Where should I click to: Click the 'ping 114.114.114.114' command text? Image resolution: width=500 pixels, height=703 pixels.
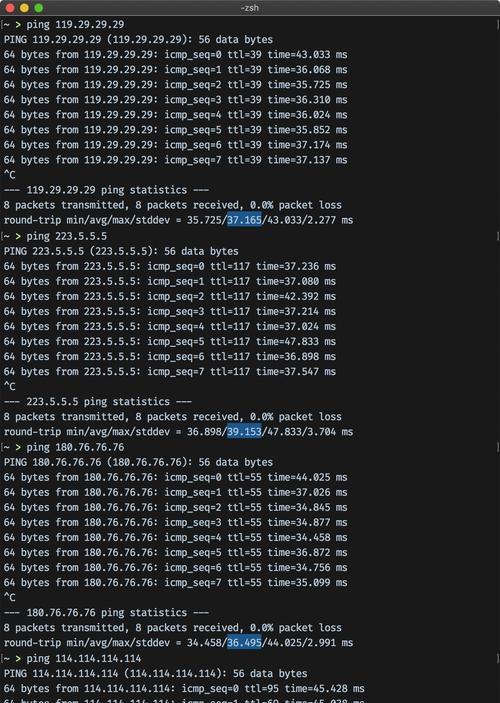(84, 658)
